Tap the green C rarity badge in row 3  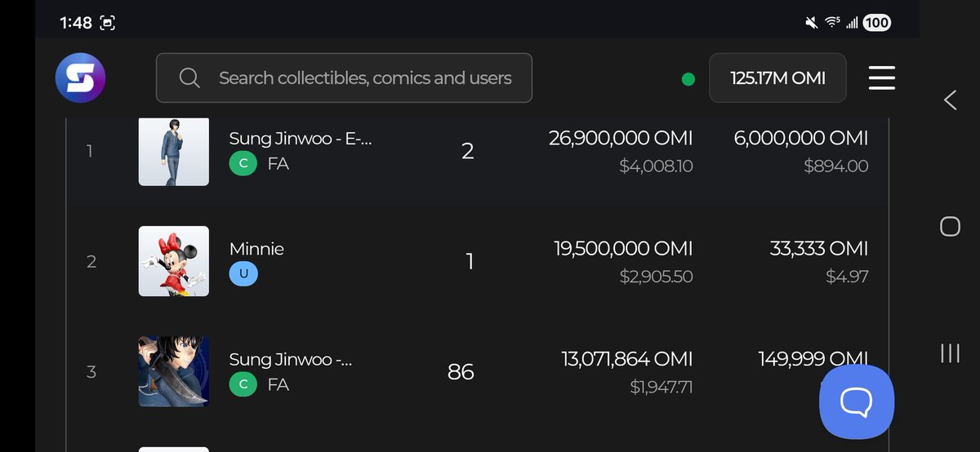click(243, 384)
